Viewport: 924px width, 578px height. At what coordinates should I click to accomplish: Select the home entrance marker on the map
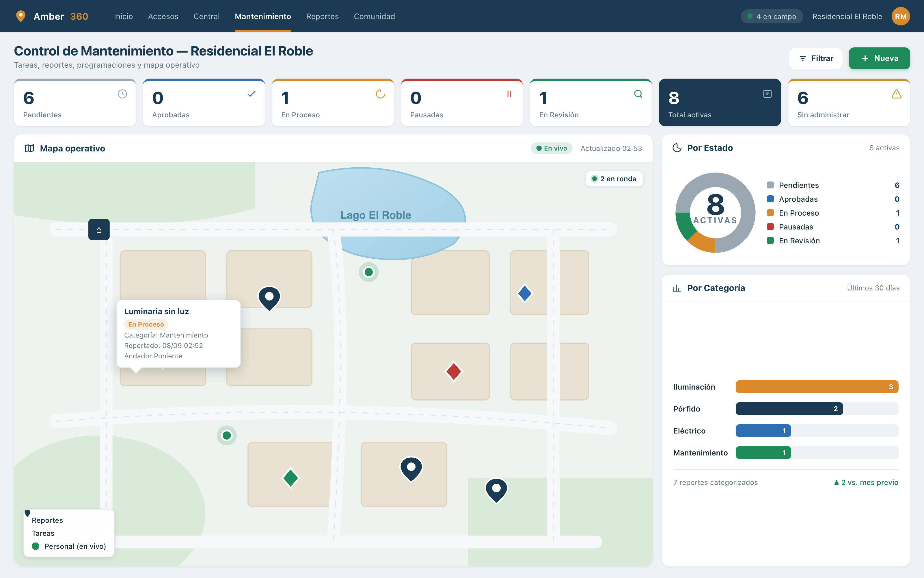99,229
